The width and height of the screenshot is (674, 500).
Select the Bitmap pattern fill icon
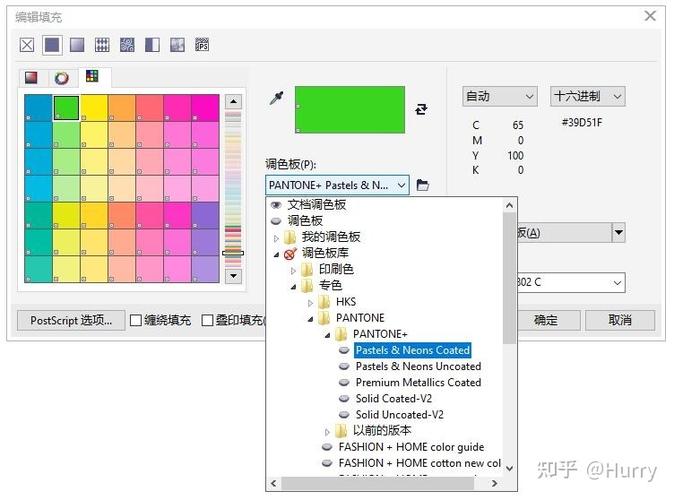(127, 45)
